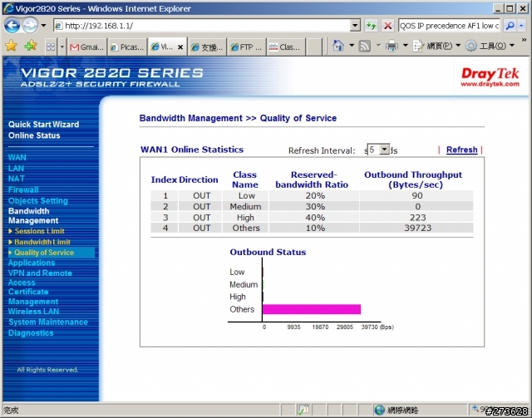This screenshot has width=532, height=418.
Task: Expand toolbar overflow chevron
Action: point(525,41)
